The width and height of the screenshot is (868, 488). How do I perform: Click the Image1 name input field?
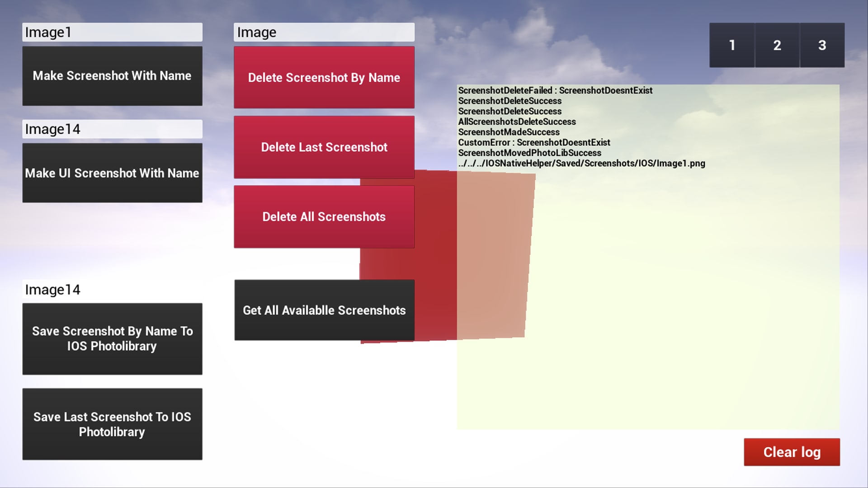click(x=112, y=32)
